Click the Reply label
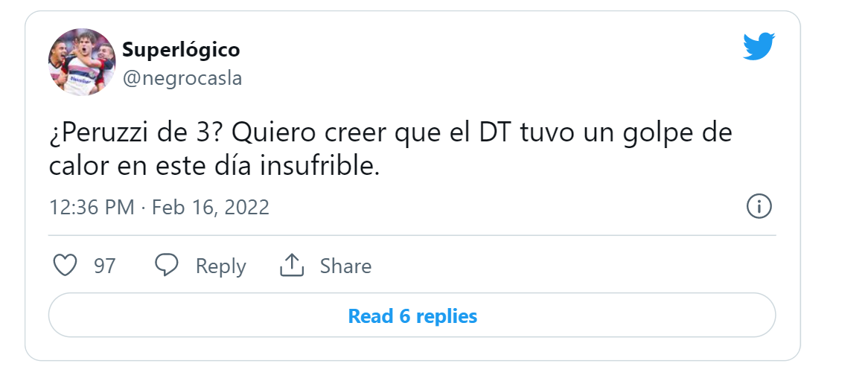Image resolution: width=868 pixels, height=381 pixels. [221, 266]
